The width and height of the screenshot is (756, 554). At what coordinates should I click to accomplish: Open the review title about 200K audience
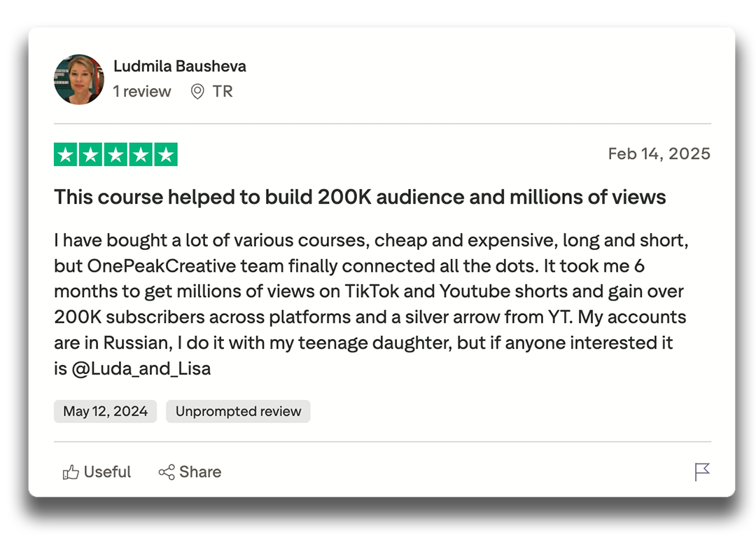[360, 198]
